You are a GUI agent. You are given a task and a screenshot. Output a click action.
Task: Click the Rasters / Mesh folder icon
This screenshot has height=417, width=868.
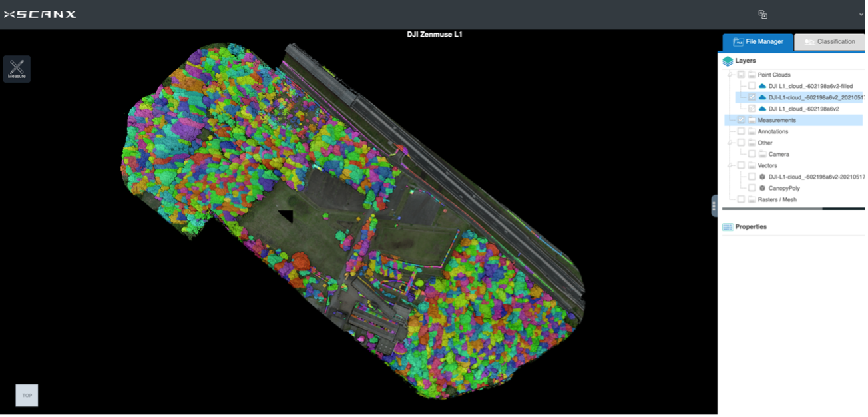coord(752,199)
